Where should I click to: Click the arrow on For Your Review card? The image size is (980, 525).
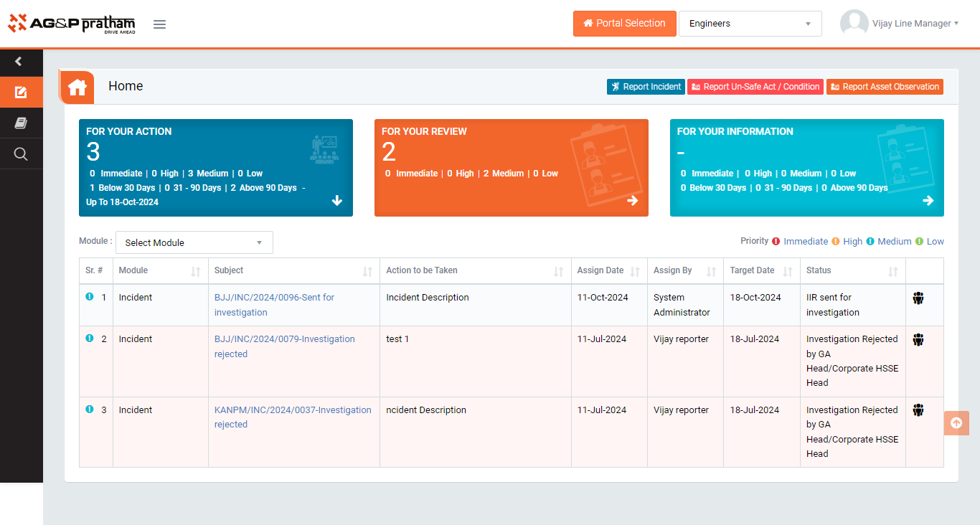(x=632, y=201)
